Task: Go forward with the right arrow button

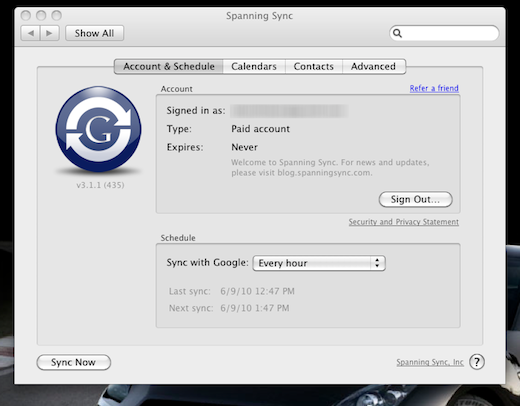Action: [x=50, y=33]
